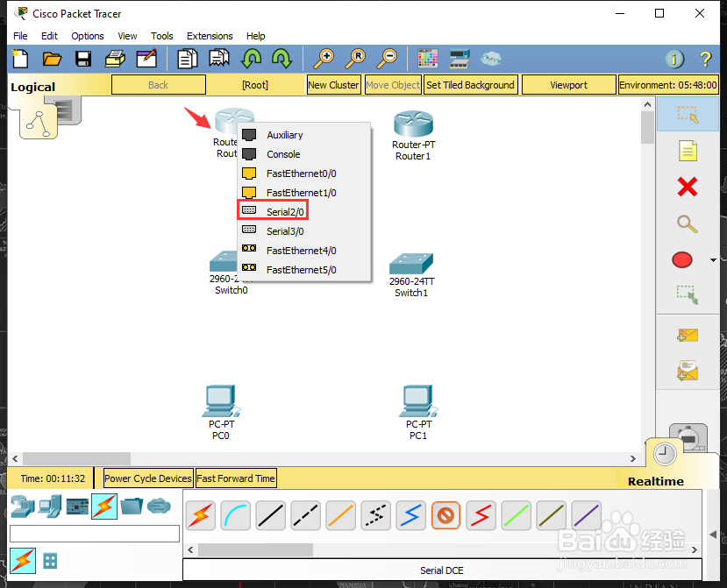Click the Set Tiled Background button

tap(470, 85)
